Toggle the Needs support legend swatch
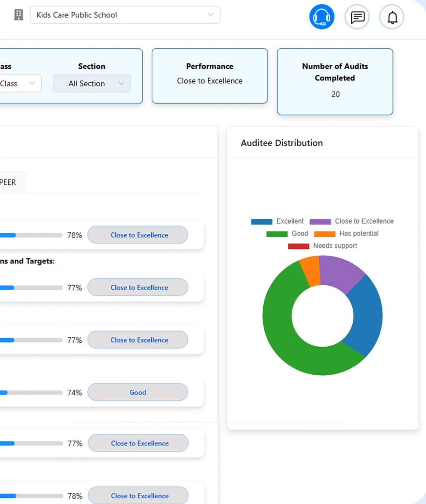426x504 pixels. [299, 246]
